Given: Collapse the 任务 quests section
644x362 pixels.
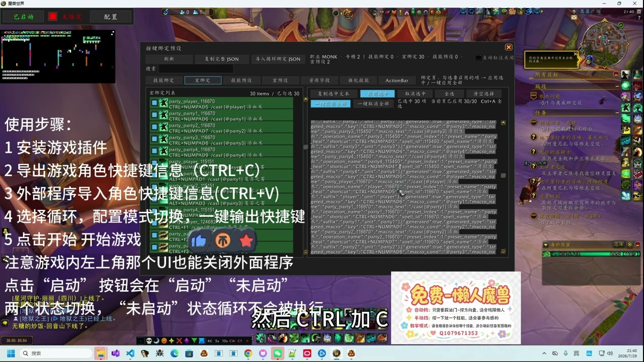Looking at the screenshot, I should pyautogui.click(x=616, y=113).
